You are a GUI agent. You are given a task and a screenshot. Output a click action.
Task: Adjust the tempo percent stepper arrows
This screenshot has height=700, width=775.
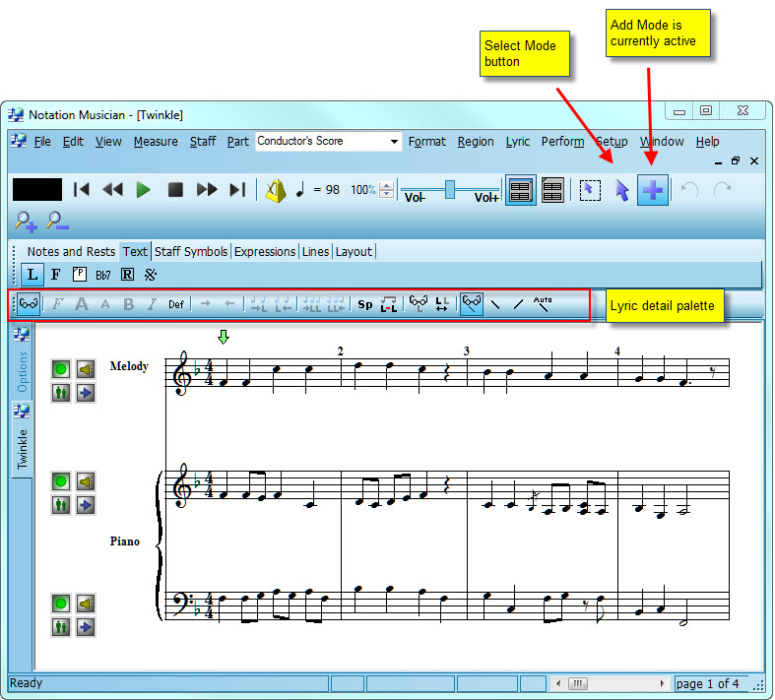pyautogui.click(x=387, y=190)
